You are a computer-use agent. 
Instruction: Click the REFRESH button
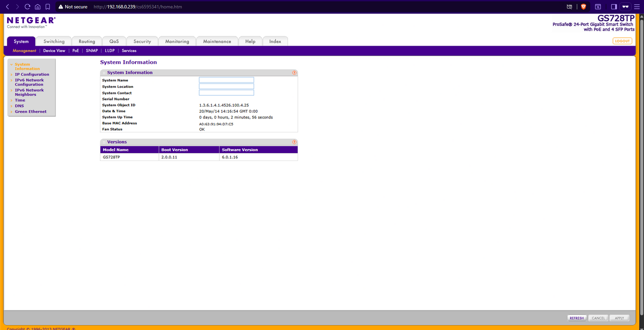pos(577,318)
